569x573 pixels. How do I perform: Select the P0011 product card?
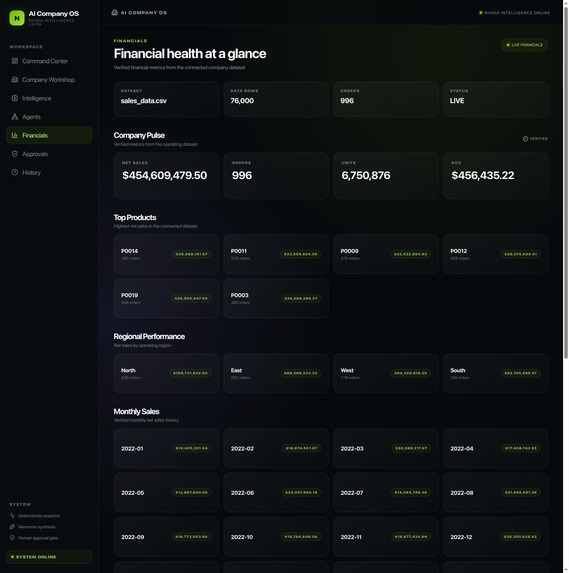point(276,254)
